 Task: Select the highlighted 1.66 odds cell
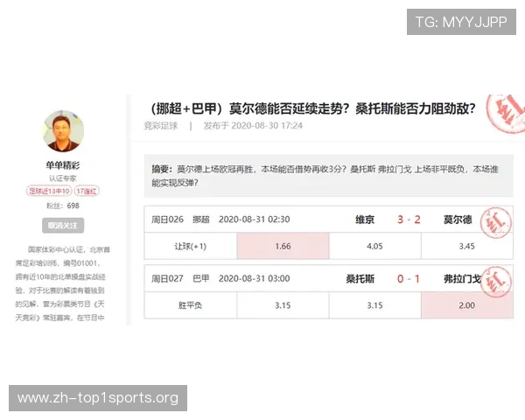tap(283, 247)
